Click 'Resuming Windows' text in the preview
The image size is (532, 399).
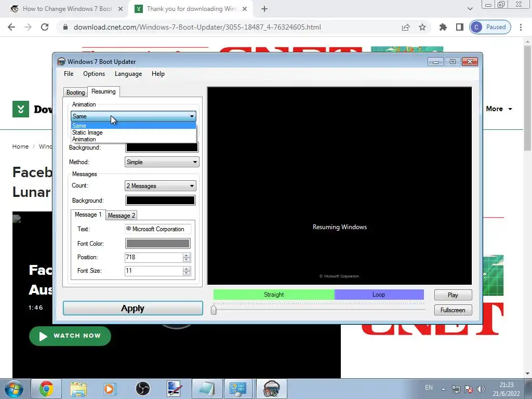coord(340,227)
